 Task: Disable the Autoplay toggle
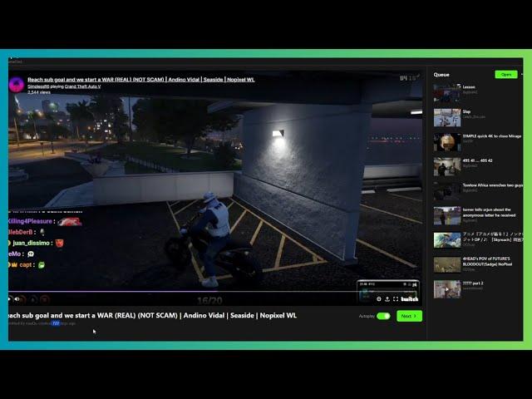pos(383,316)
